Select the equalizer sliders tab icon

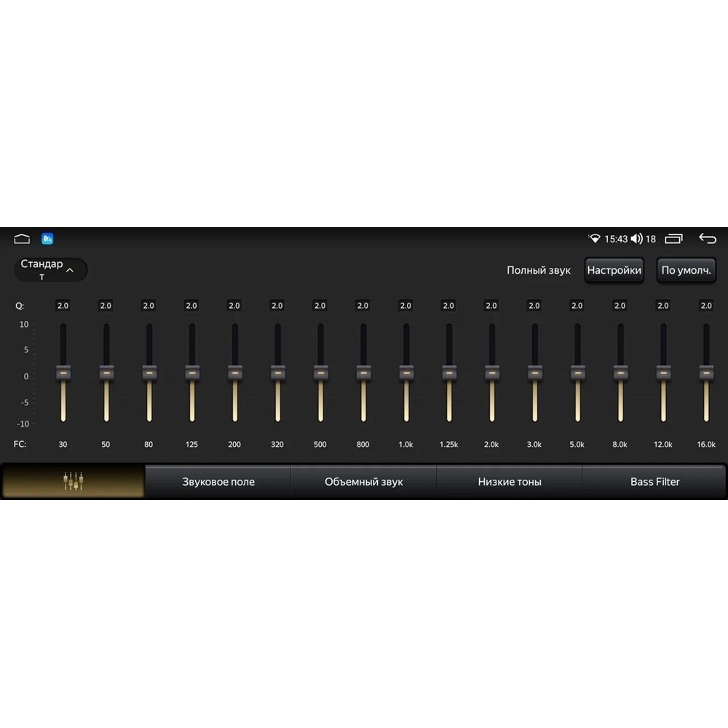(x=74, y=481)
